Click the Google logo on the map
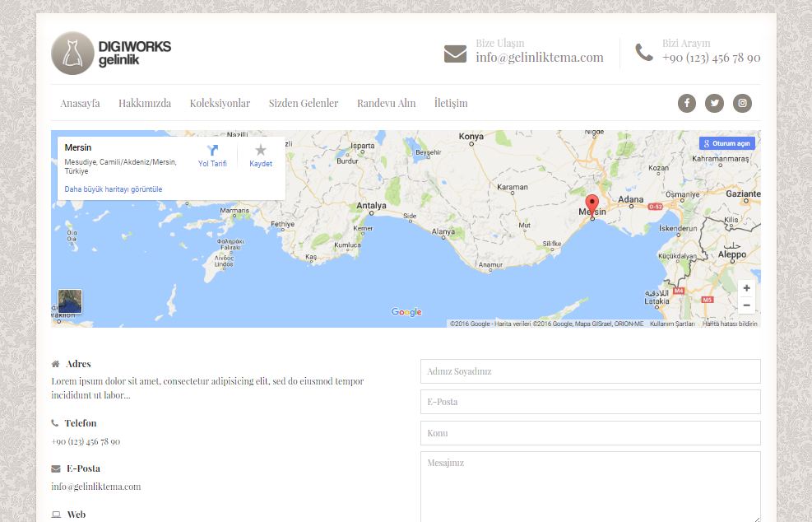This screenshot has width=812, height=522. click(x=406, y=312)
